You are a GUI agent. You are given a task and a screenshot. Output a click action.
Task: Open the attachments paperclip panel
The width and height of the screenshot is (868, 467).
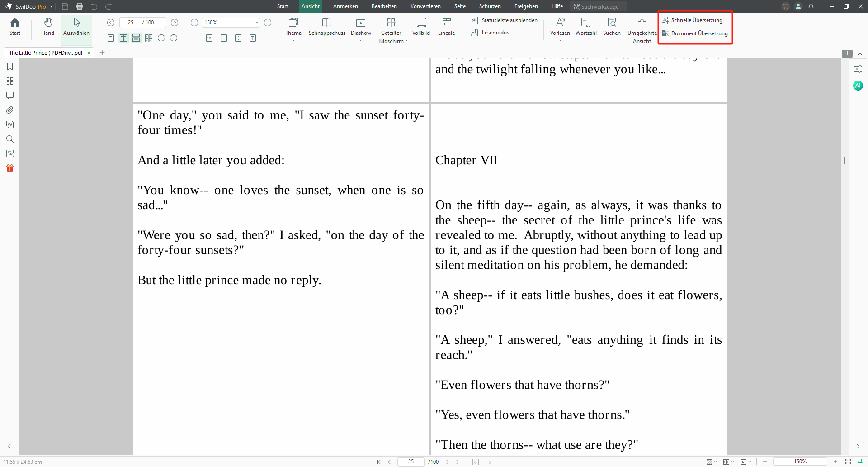coord(10,110)
